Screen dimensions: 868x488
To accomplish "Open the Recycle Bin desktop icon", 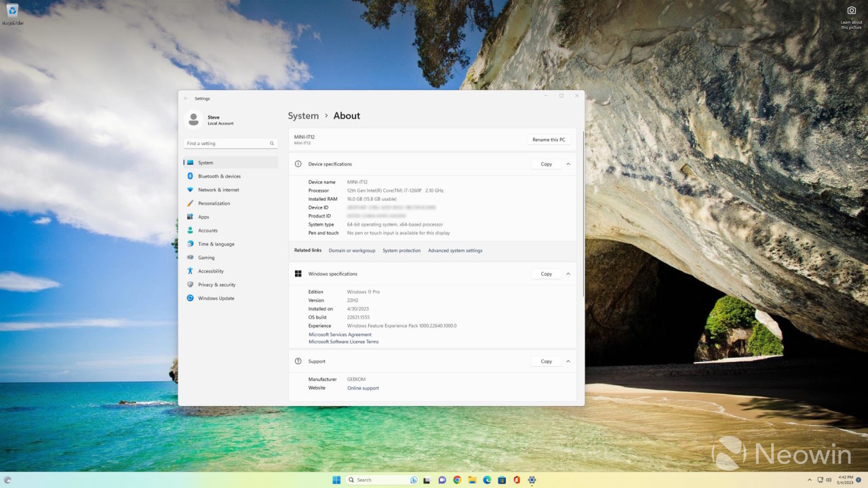I will click(12, 14).
